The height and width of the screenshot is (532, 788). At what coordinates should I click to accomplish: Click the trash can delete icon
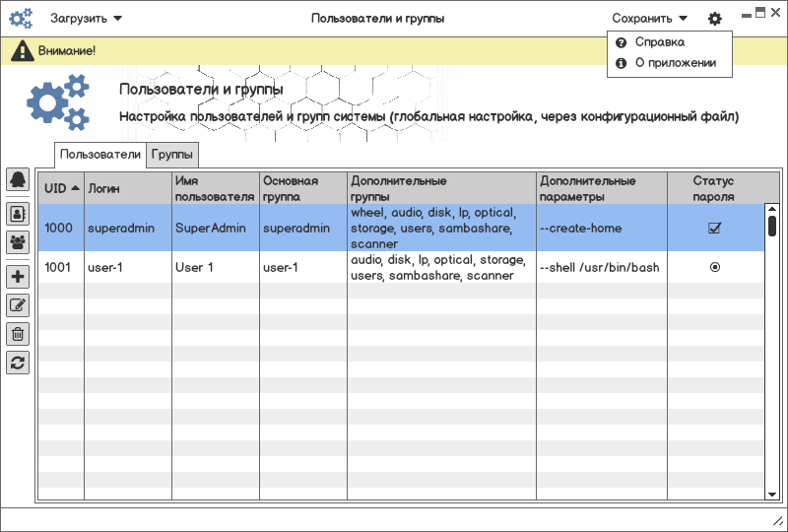(x=18, y=334)
